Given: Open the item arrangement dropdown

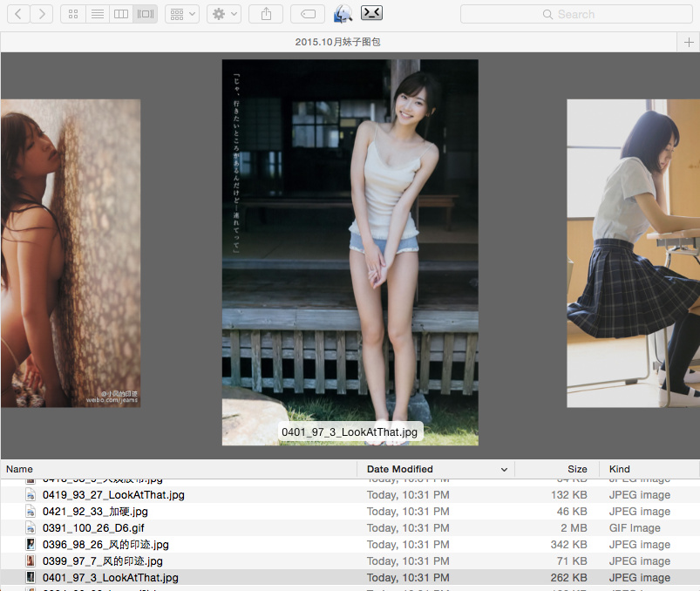Looking at the screenshot, I should 182,14.
